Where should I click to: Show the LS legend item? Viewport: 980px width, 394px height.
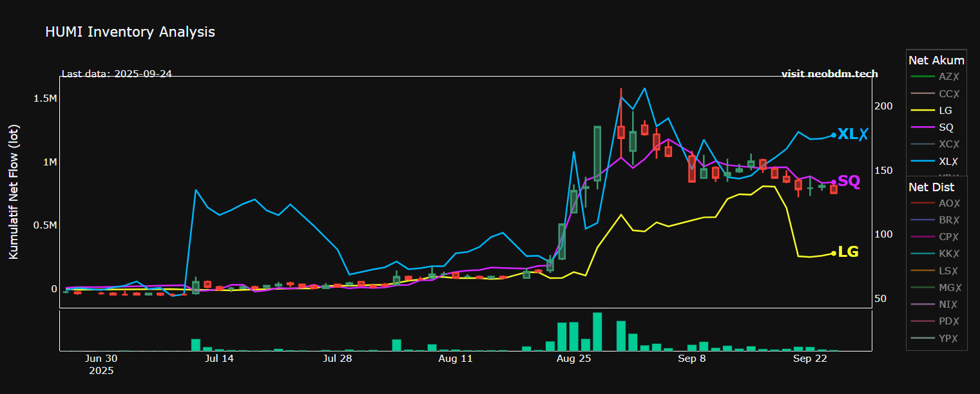[948, 271]
